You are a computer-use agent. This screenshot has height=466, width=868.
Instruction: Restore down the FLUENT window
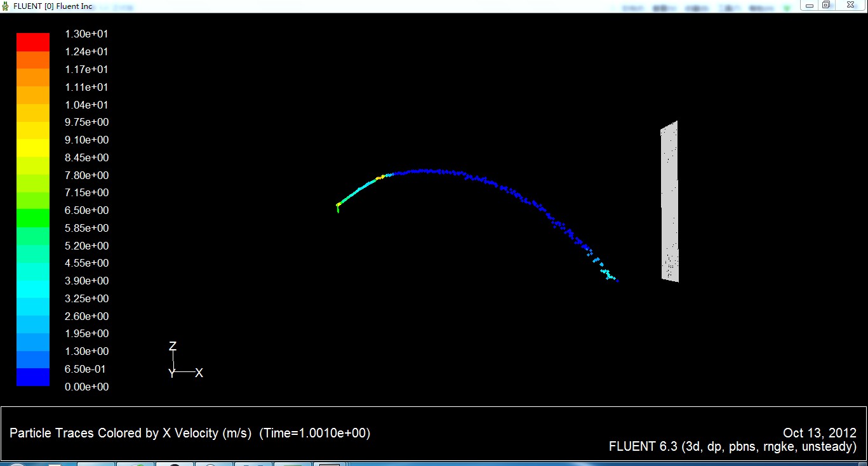826,5
